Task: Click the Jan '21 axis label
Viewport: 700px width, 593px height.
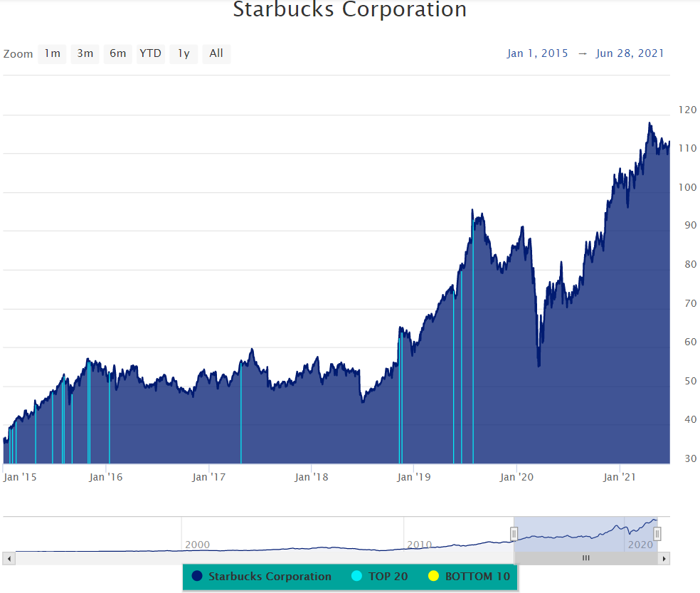Action: (x=619, y=477)
